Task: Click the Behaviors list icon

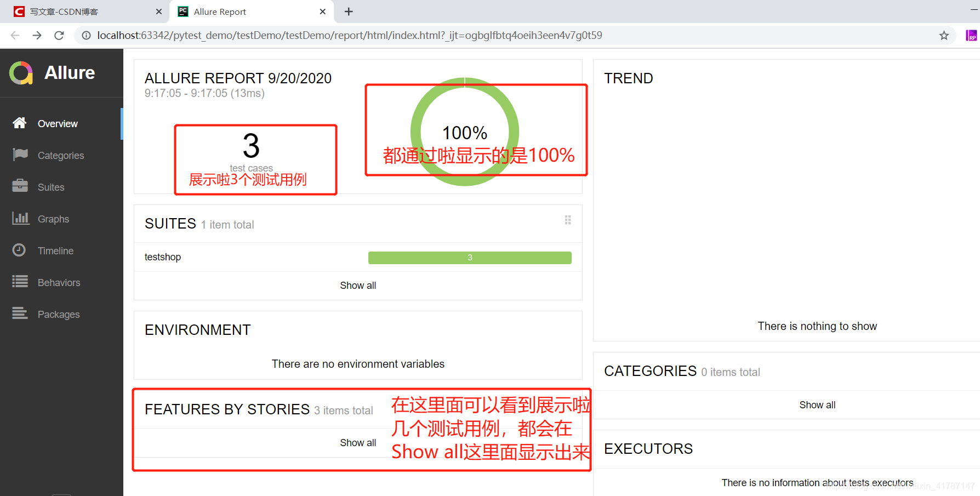Action: pyautogui.click(x=20, y=282)
